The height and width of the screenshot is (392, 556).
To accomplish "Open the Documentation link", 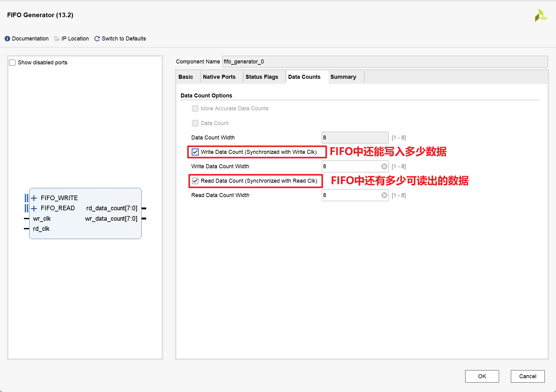I will click(30, 39).
